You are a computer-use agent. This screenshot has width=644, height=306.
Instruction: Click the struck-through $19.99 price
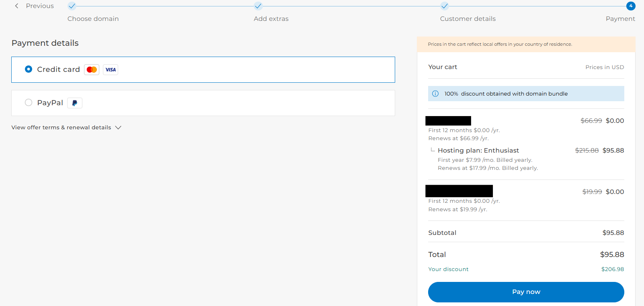tap(592, 192)
